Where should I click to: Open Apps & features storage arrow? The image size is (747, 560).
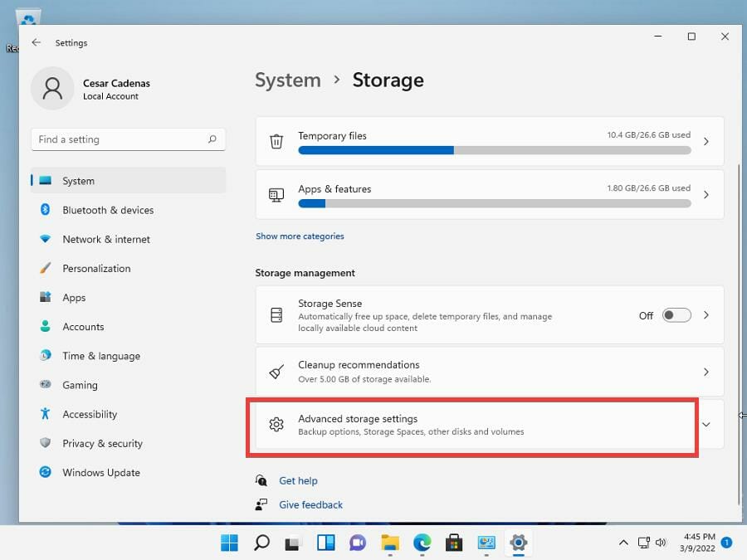pos(705,195)
